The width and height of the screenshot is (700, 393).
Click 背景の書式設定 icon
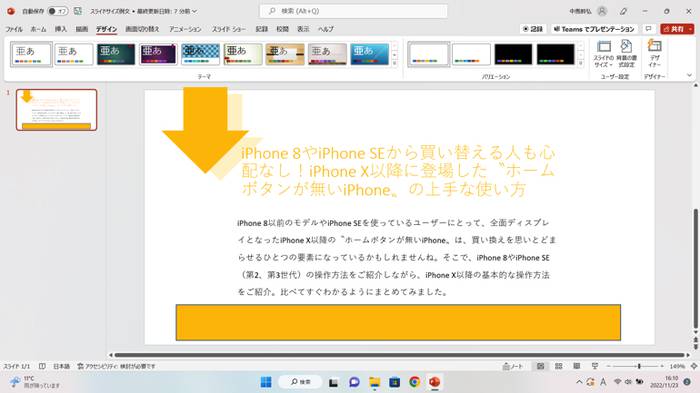[x=626, y=54]
